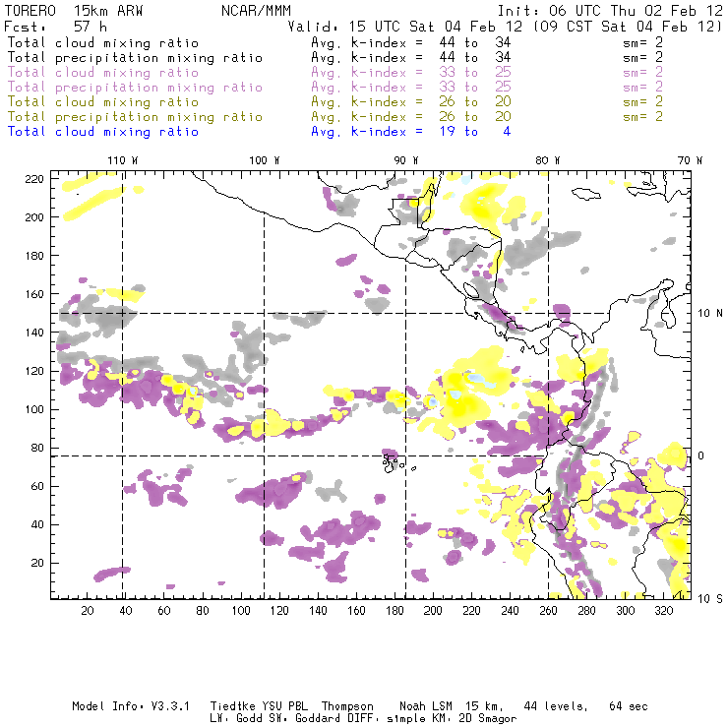The image size is (728, 728).
Task: Select the '0' equator latitude label
Action: coord(701,455)
